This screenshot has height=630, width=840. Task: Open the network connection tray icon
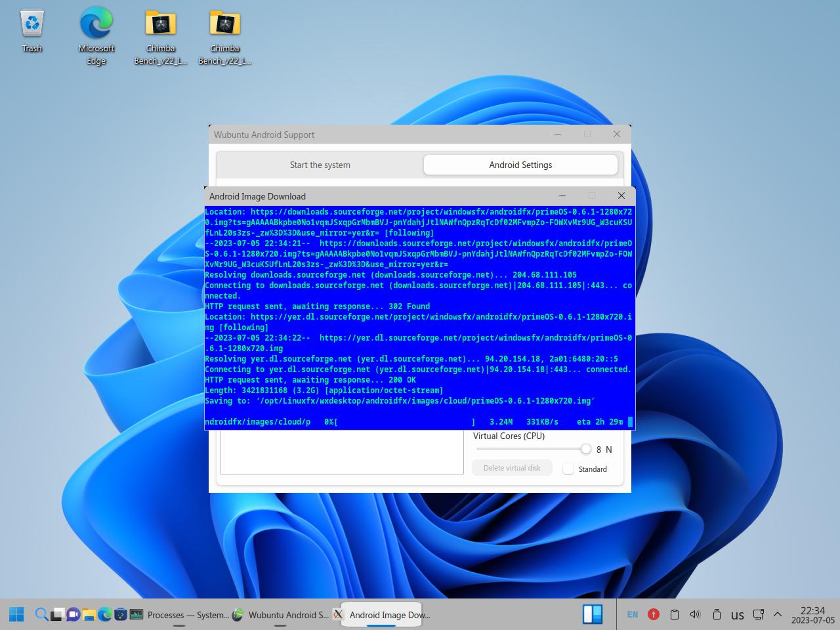(x=758, y=615)
